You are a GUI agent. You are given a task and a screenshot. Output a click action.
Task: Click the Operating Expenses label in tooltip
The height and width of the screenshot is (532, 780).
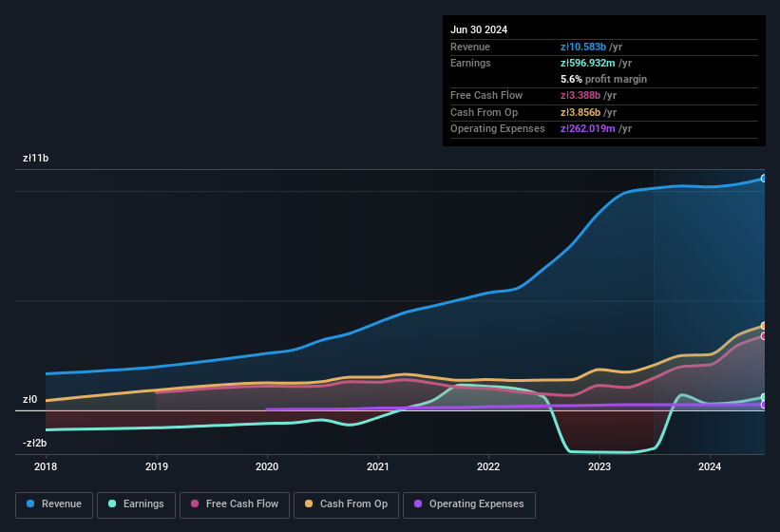point(498,129)
